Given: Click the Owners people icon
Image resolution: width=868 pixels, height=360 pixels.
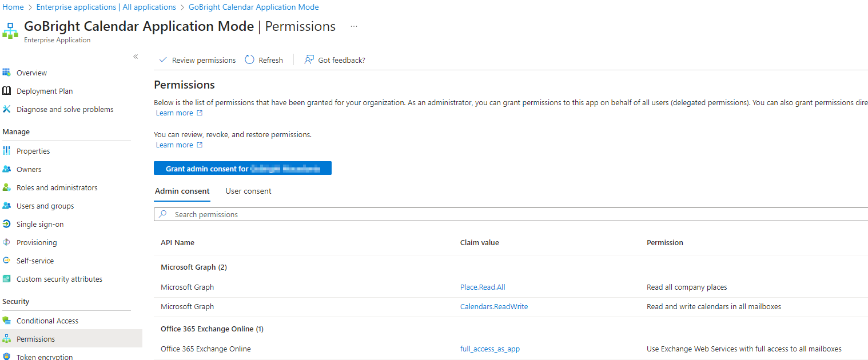Looking at the screenshot, I should pyautogui.click(x=7, y=169).
